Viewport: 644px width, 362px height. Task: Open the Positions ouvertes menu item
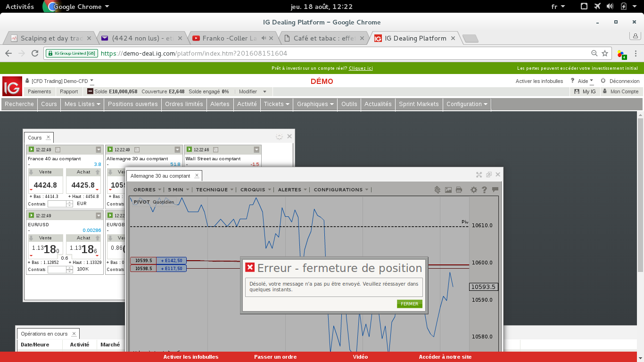(x=133, y=104)
